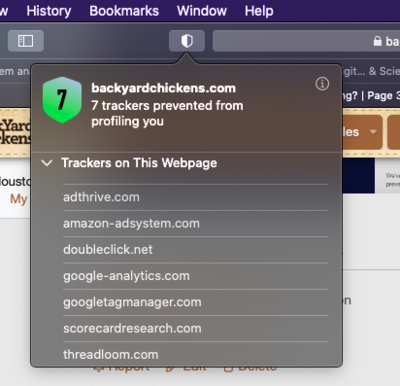
Task: Click the 'My' link on webpage
Action: click(19, 199)
